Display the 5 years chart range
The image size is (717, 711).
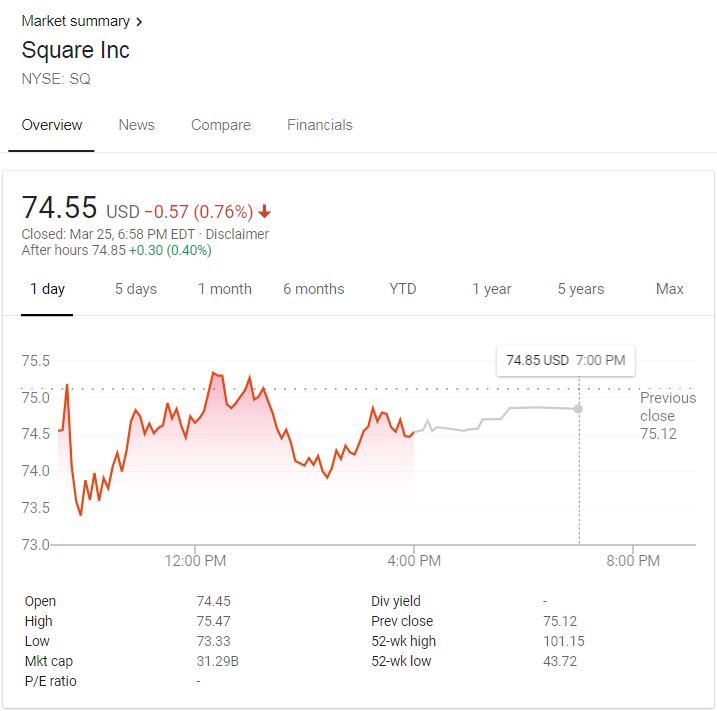tap(581, 289)
